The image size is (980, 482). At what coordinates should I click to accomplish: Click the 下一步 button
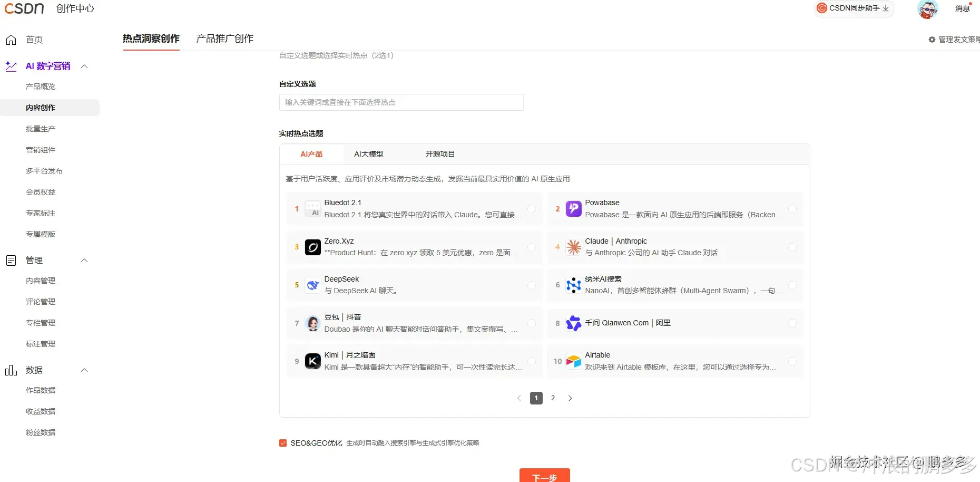pyautogui.click(x=545, y=475)
